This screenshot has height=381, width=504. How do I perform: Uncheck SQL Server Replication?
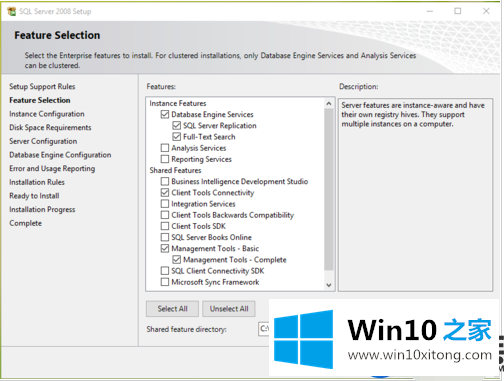click(x=176, y=126)
